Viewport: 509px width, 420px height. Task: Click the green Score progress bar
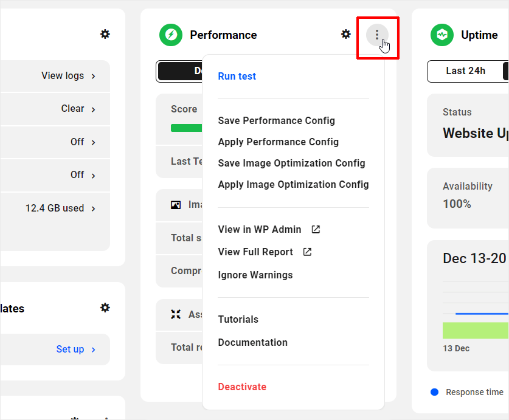click(x=186, y=128)
